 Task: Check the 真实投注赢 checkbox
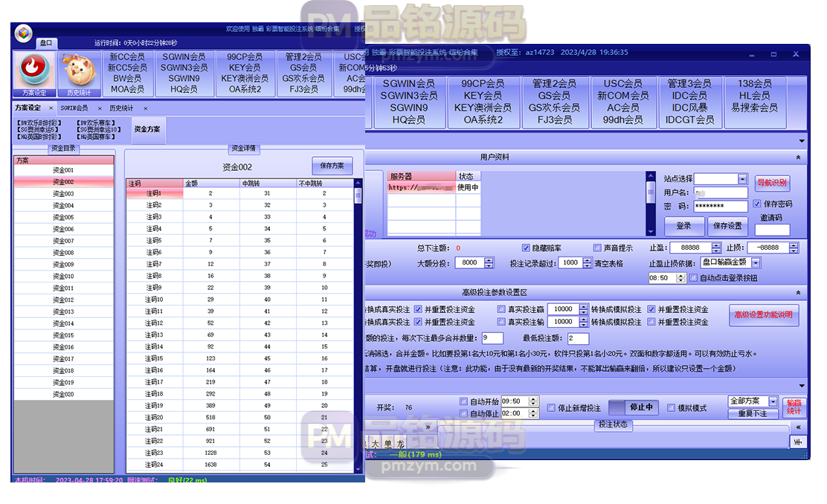pyautogui.click(x=501, y=309)
